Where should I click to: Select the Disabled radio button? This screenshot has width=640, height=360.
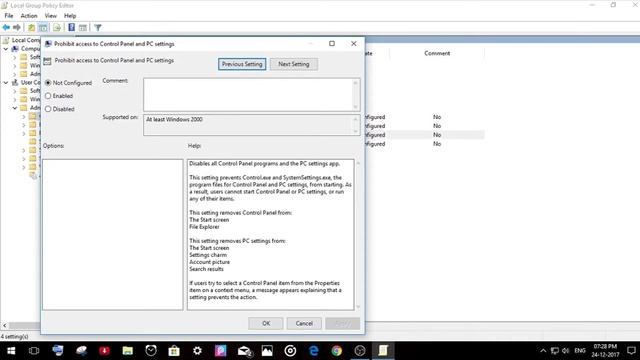(48, 109)
